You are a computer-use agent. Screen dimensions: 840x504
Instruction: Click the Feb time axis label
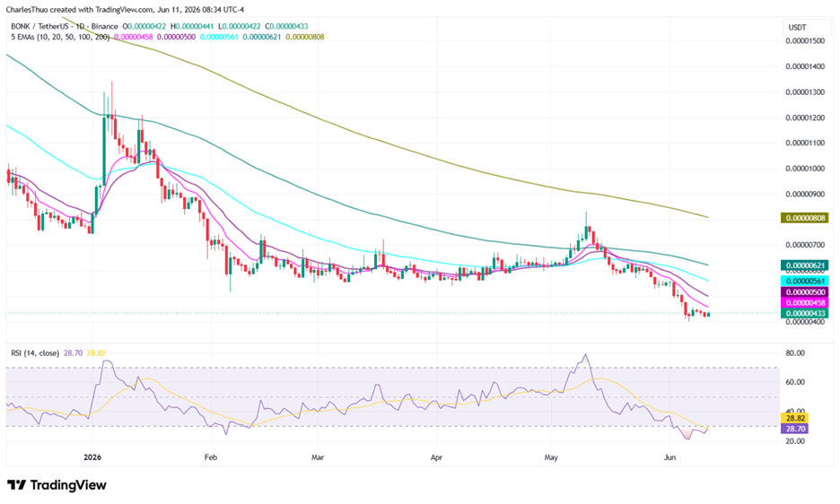211,457
